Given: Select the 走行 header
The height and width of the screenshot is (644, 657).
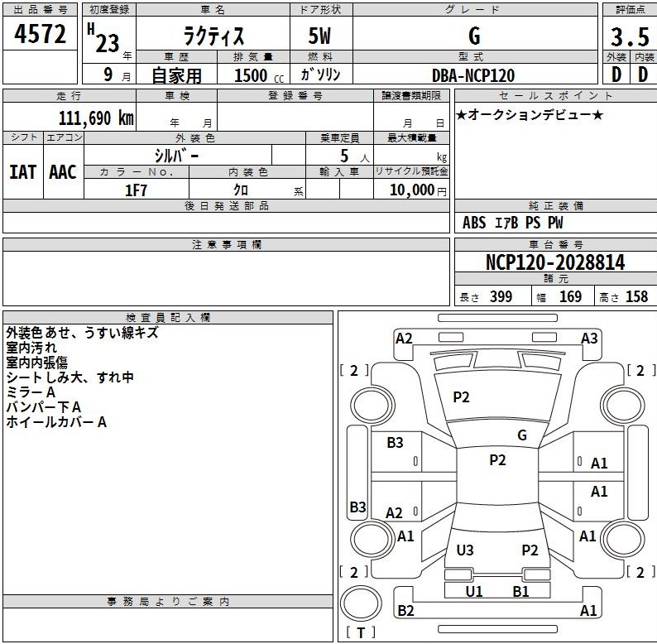Looking at the screenshot, I should click(x=70, y=95).
